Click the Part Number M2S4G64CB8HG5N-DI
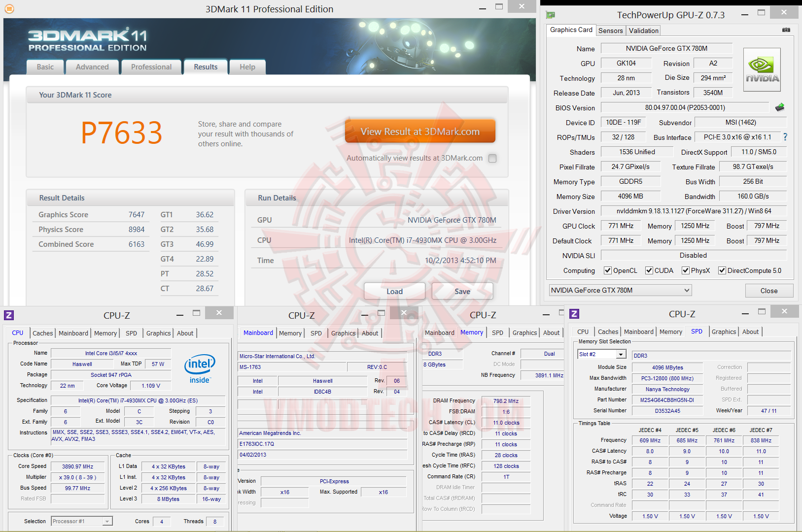 coord(667,400)
